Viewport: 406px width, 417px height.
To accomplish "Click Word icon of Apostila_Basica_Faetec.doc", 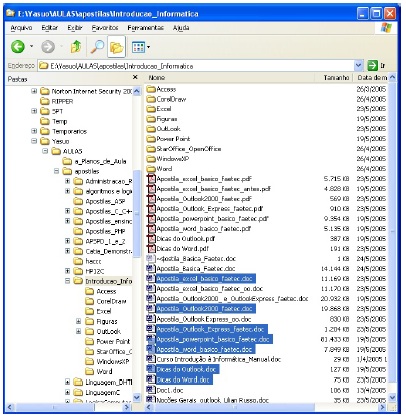I will click(x=151, y=268).
